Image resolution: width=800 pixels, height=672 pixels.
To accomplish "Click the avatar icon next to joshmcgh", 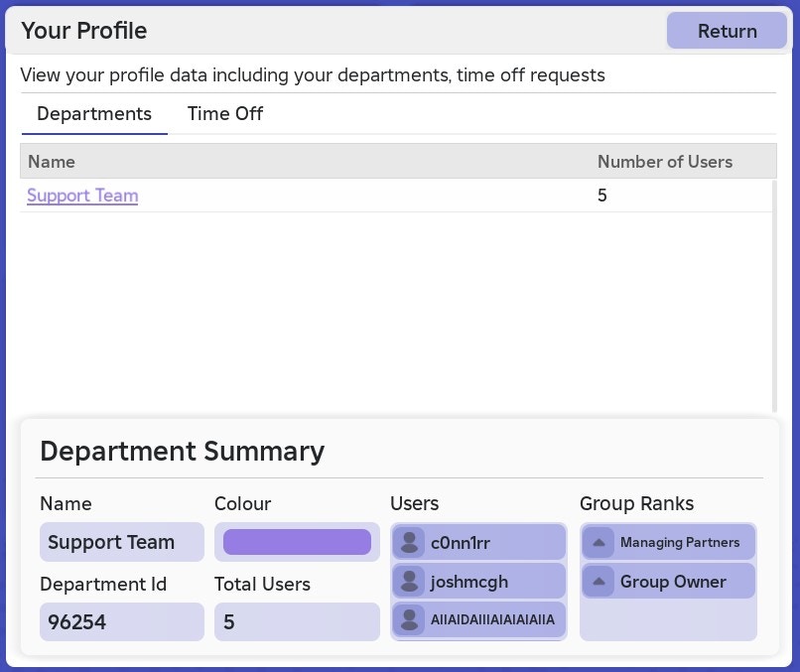I will pos(409,581).
